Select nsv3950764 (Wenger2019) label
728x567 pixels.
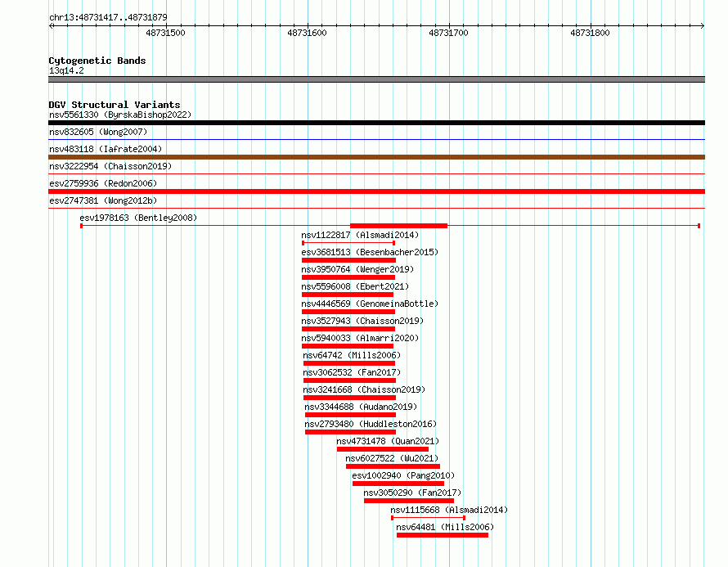pyautogui.click(x=357, y=269)
